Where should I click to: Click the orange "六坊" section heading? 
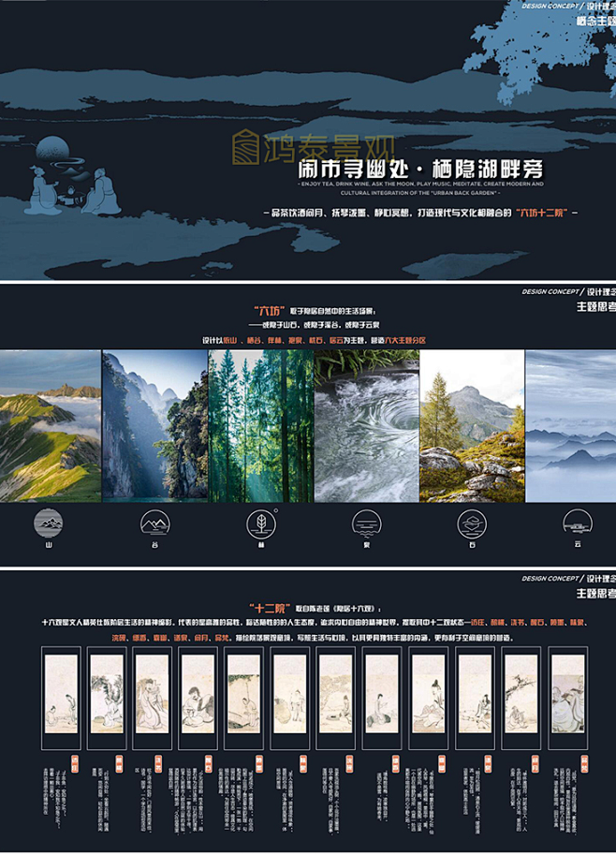coord(271,310)
